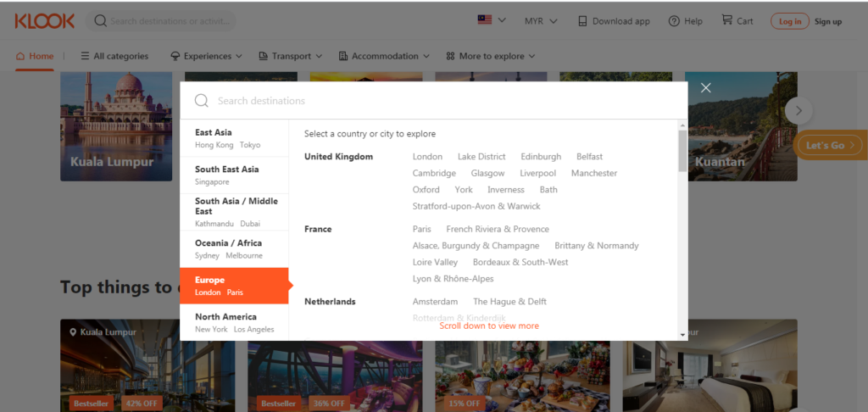Choose Edinburgh destination

(x=541, y=157)
